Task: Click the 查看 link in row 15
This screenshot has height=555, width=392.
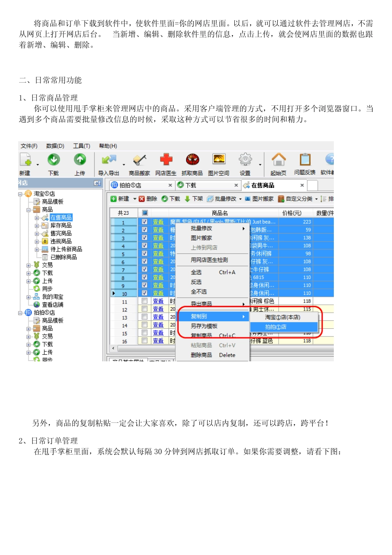Action: click(158, 333)
